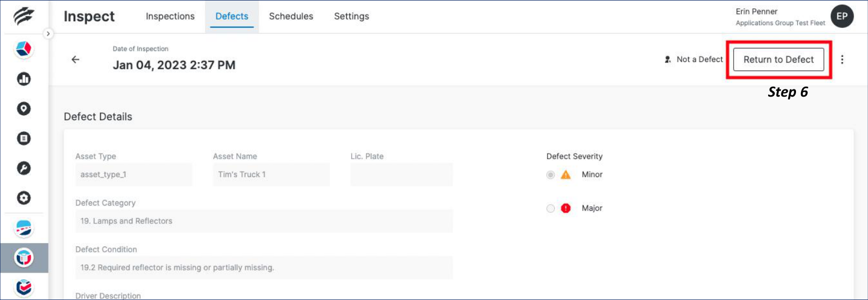Open the red and blue cube app icon
The width and height of the screenshot is (868, 300).
click(x=23, y=49)
